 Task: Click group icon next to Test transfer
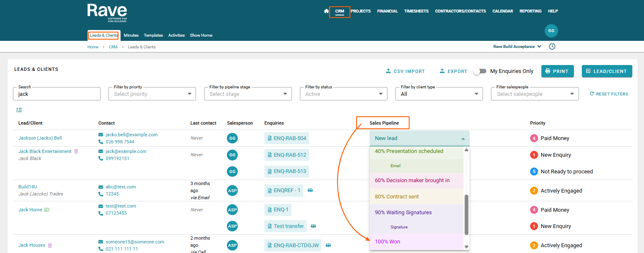pos(313,226)
